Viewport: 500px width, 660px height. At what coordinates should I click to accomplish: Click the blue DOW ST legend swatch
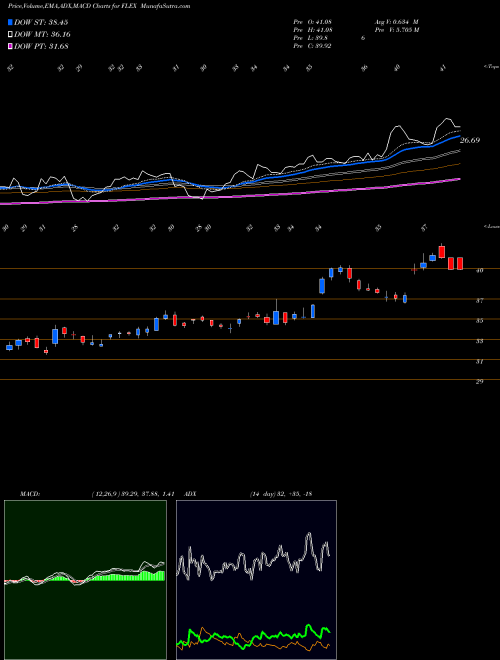tap(10, 22)
